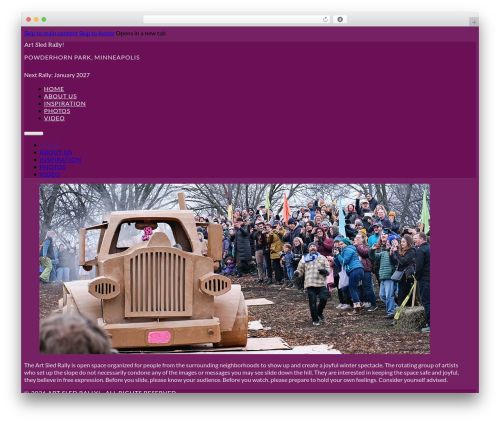Follow the 'Skip to main content' link

[x=51, y=33]
